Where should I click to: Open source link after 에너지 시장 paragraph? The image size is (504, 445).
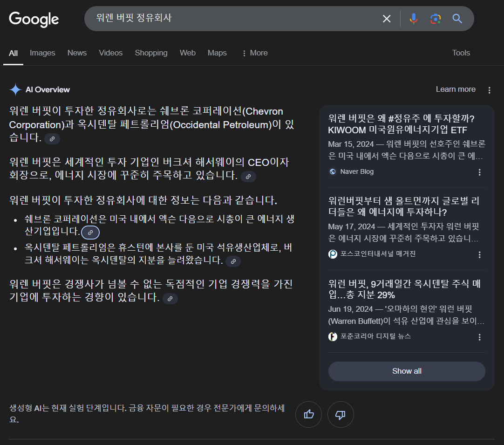point(248,177)
